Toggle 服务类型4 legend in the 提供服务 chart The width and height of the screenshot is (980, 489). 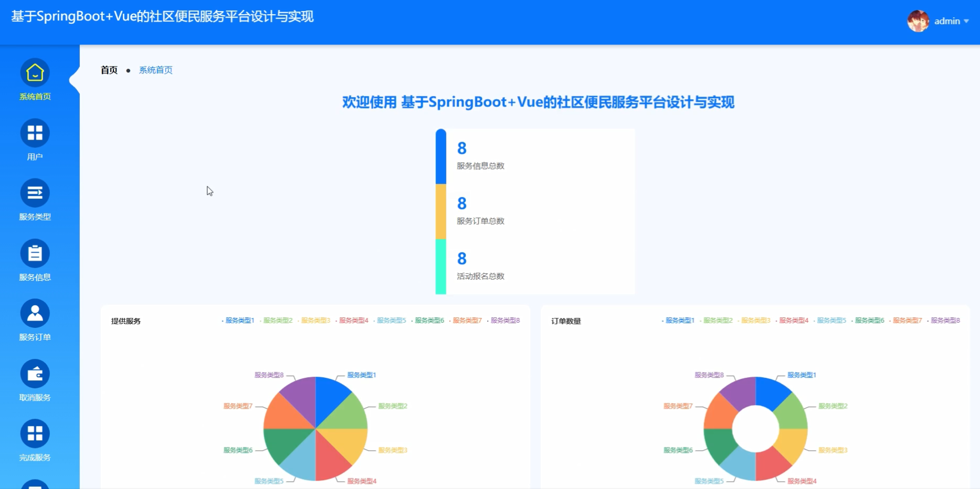click(353, 320)
